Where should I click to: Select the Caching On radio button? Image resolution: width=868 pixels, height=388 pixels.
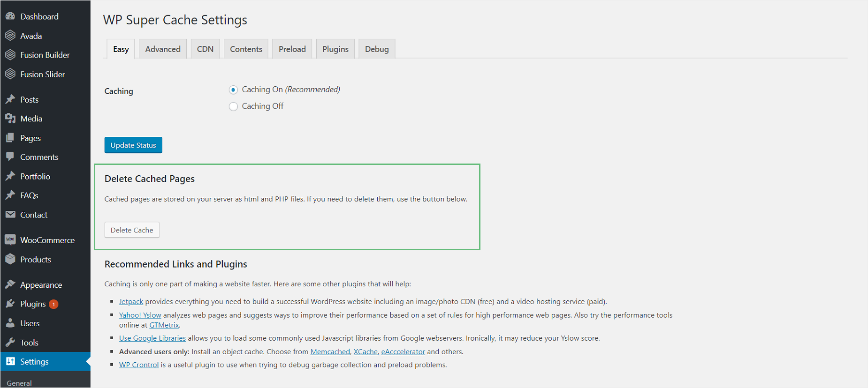tap(233, 90)
